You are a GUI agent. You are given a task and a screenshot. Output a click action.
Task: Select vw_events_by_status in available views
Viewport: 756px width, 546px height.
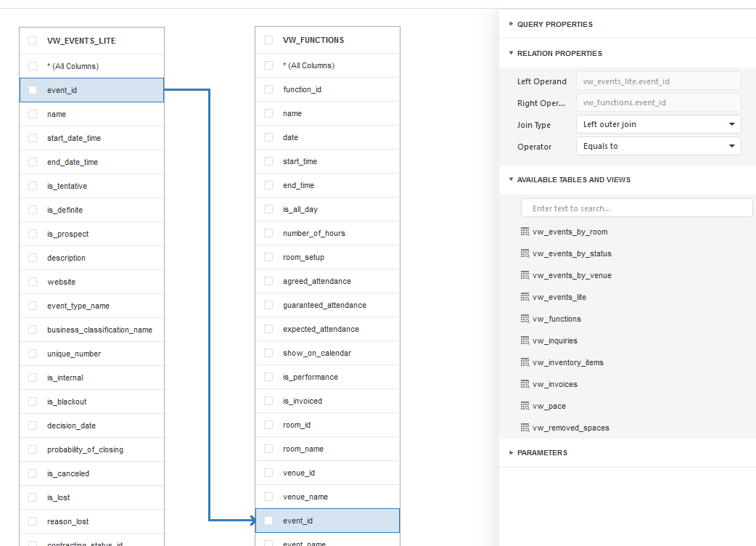tap(572, 253)
